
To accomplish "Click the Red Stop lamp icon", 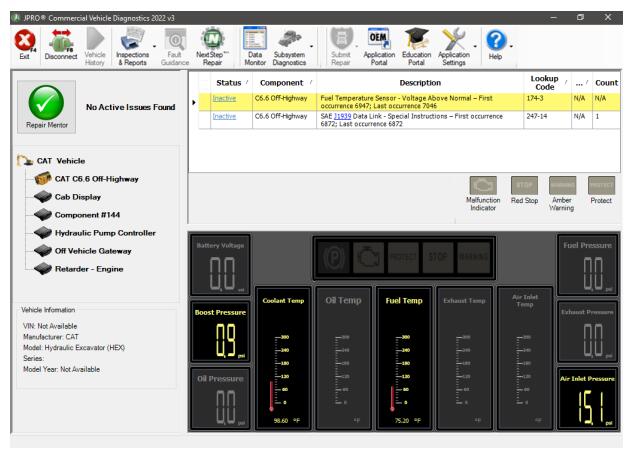I will (x=524, y=186).
